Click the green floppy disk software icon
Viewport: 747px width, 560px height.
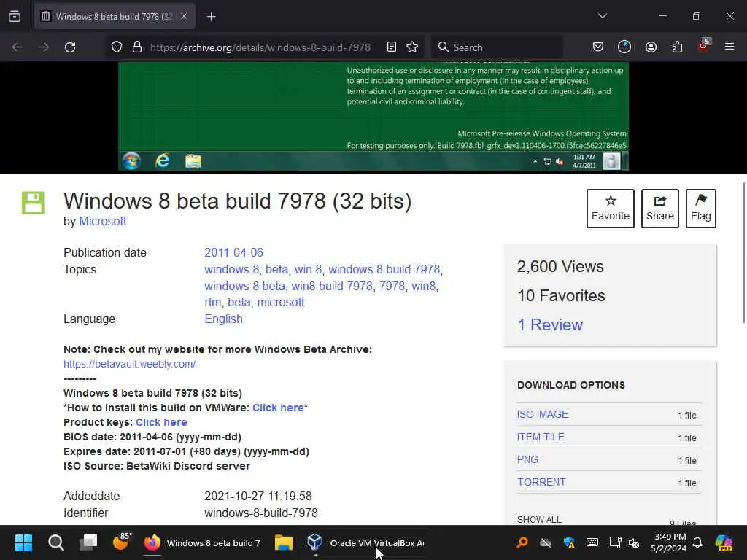pyautogui.click(x=34, y=203)
